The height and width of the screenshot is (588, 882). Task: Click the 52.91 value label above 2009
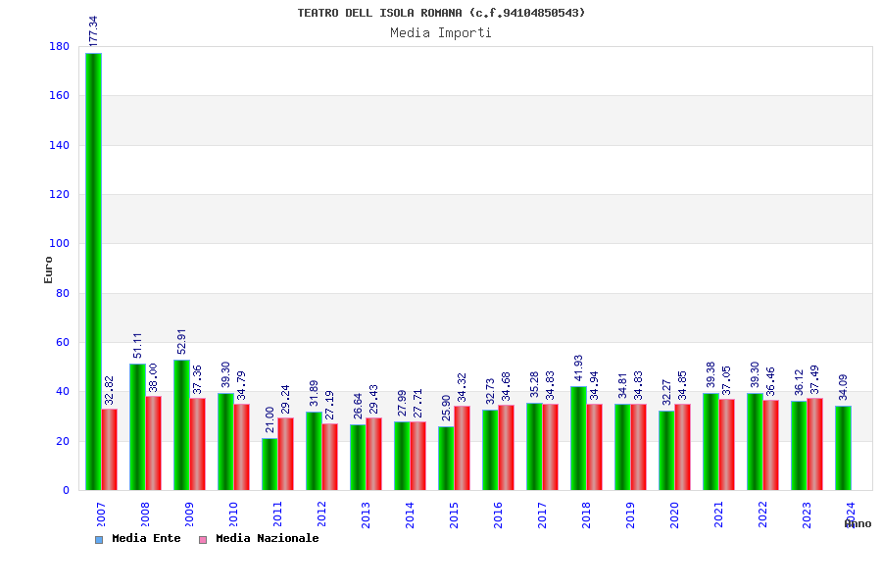pos(181,342)
